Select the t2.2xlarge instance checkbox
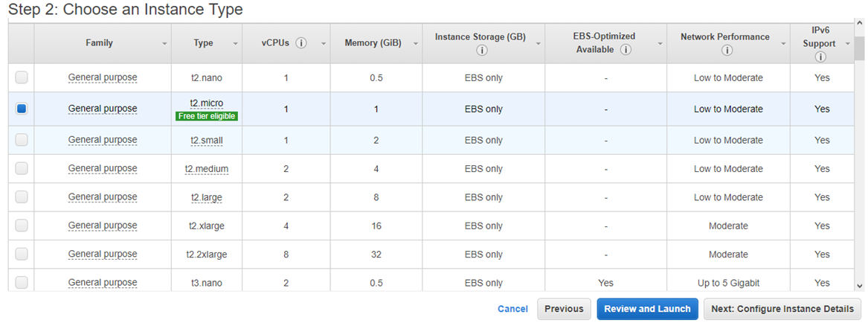 click(x=21, y=254)
